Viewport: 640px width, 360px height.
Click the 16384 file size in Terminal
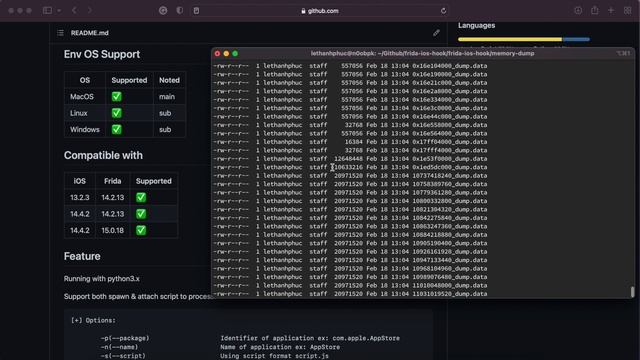[353, 142]
